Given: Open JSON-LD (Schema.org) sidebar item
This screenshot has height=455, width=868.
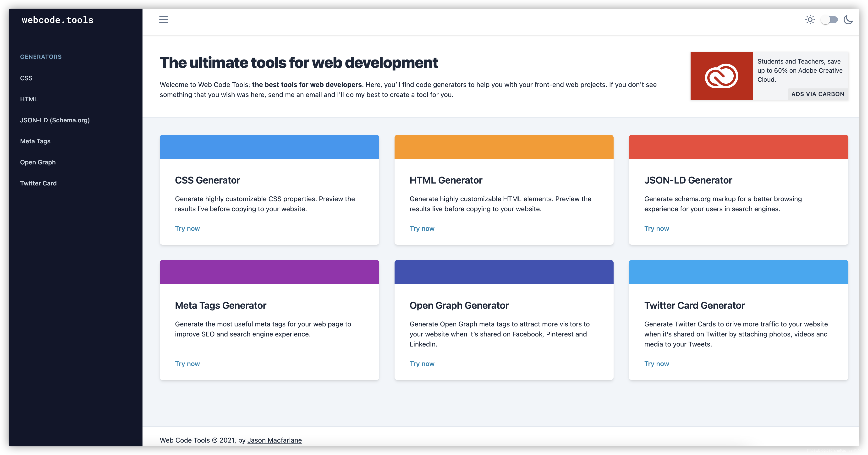Looking at the screenshot, I should (55, 120).
